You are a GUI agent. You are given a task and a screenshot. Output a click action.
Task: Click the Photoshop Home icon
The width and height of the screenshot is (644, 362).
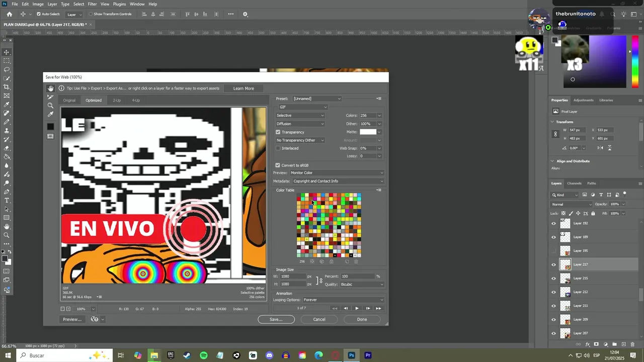click(x=9, y=14)
